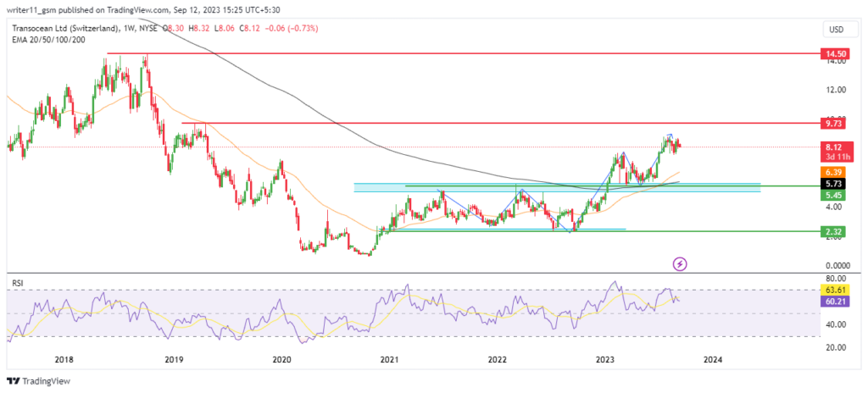Click the green 5.45 support price label

(832, 195)
